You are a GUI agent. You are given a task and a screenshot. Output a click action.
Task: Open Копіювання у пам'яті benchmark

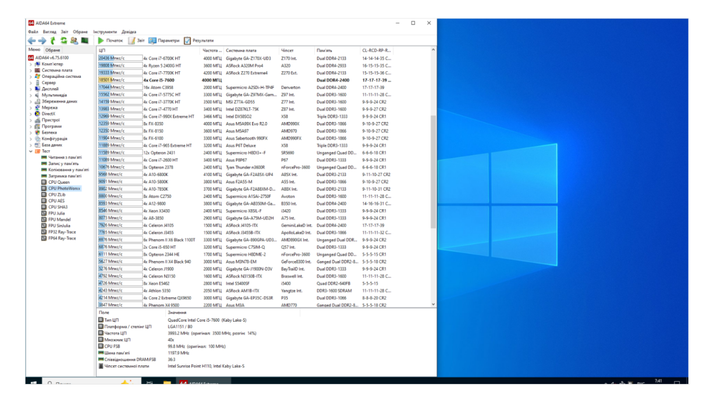[x=65, y=169]
